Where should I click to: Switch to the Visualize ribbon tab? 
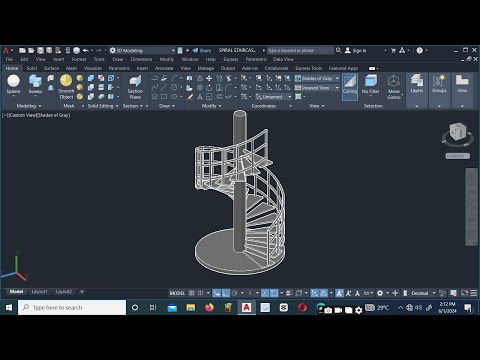93,68
